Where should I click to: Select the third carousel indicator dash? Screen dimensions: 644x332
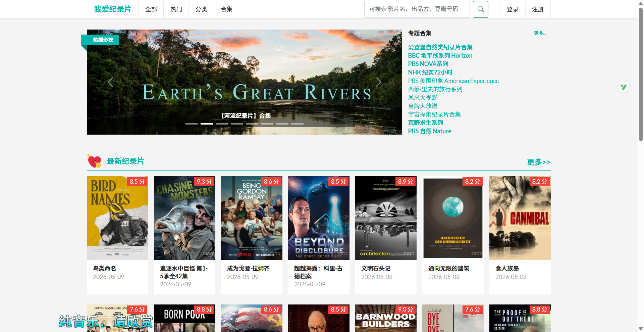222,124
